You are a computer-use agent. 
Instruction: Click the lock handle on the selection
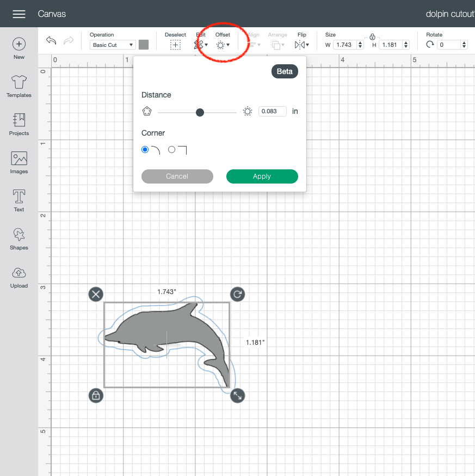(96, 395)
